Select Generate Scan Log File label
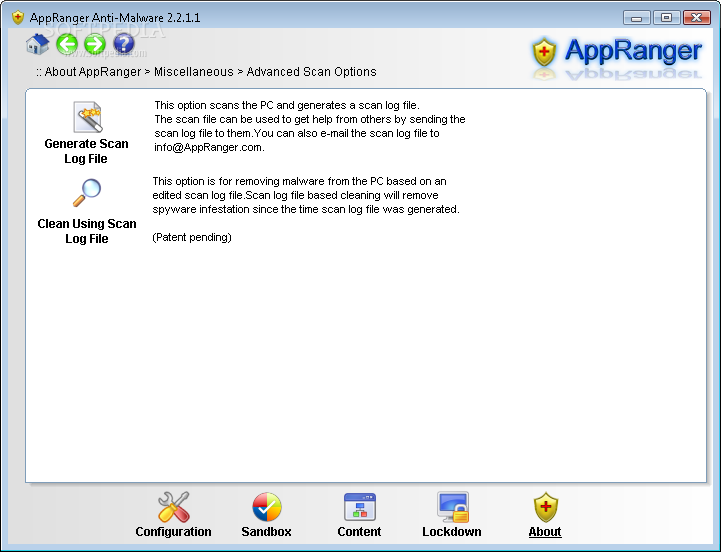The height and width of the screenshot is (552, 721). 86,151
